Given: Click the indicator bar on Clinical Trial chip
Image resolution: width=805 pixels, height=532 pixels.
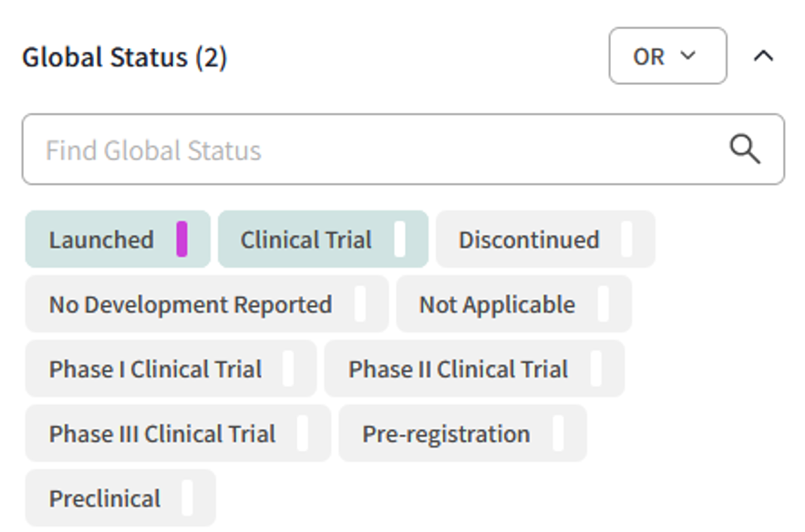Looking at the screenshot, I should click(x=401, y=239).
